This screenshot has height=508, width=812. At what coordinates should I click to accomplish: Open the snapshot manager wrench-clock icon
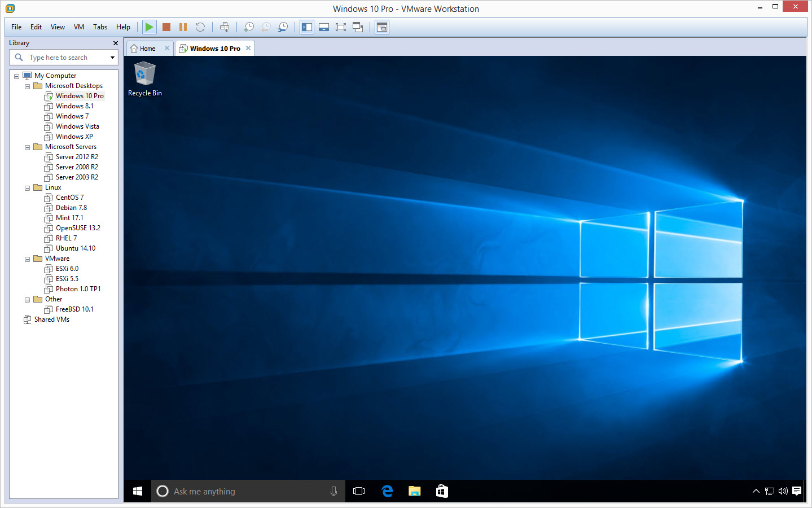pos(283,27)
